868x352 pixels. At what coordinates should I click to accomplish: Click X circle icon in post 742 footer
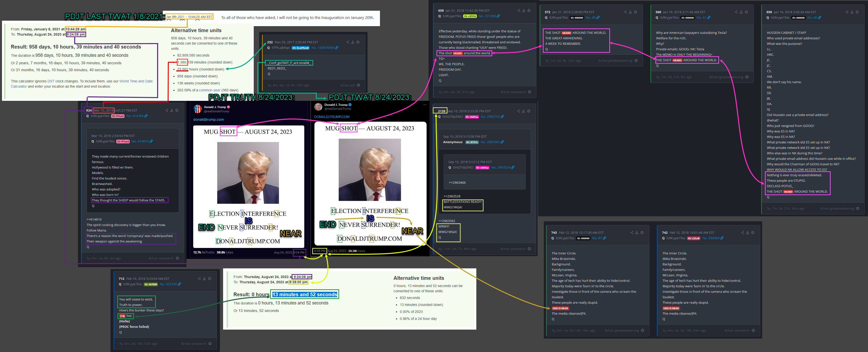click(753, 330)
